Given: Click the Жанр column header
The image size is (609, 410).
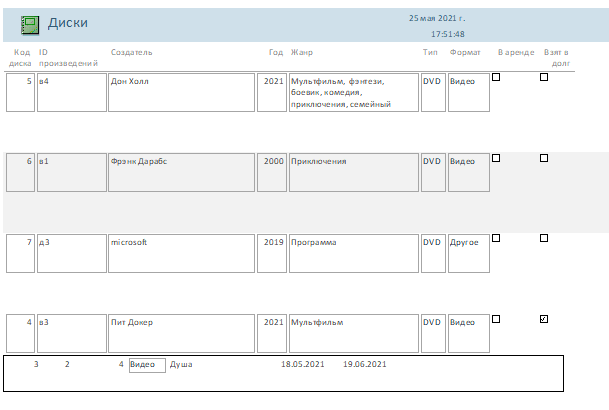Looking at the screenshot, I should pyautogui.click(x=301, y=52).
